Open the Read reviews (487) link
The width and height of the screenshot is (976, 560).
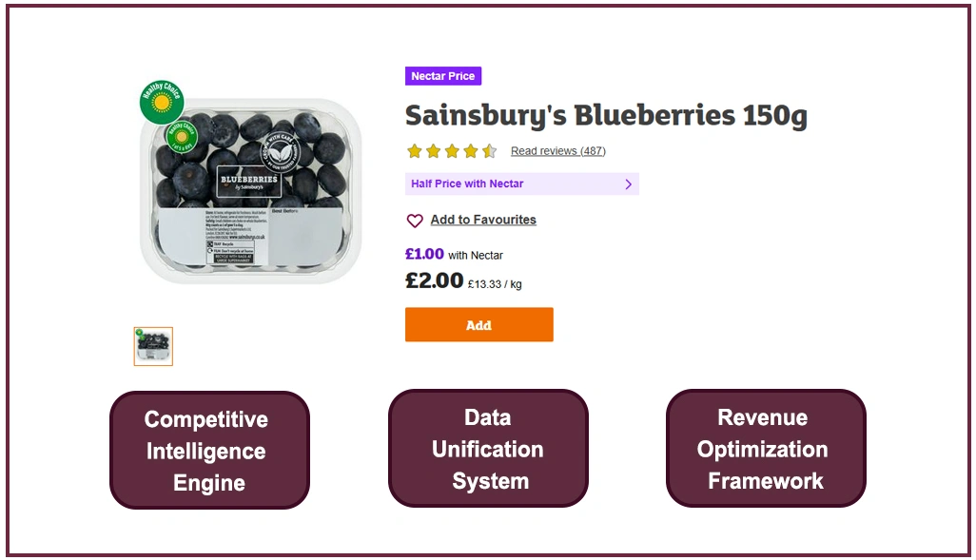click(x=557, y=151)
